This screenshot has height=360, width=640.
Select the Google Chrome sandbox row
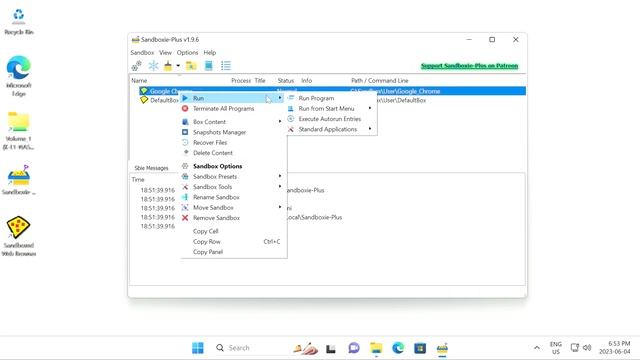click(332, 91)
